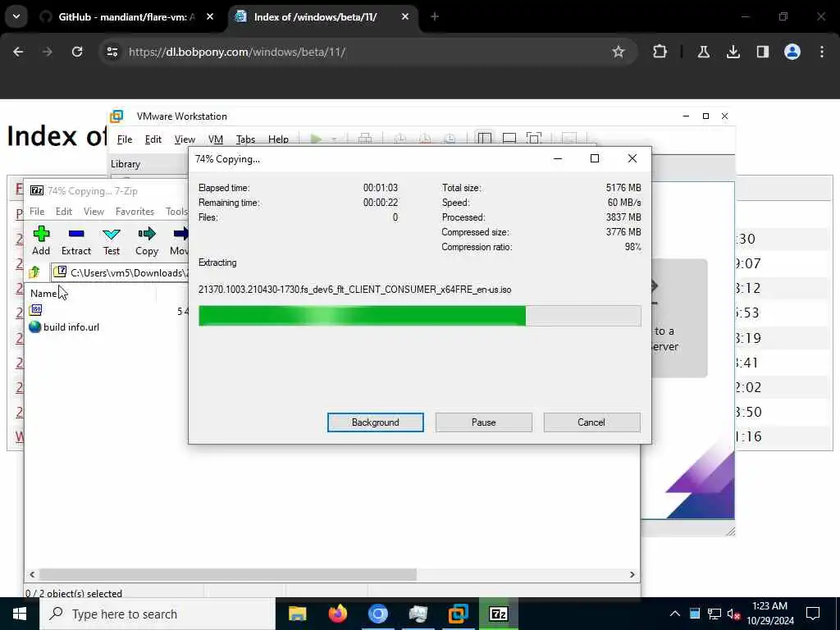Click the browser back arrow

coord(18,52)
